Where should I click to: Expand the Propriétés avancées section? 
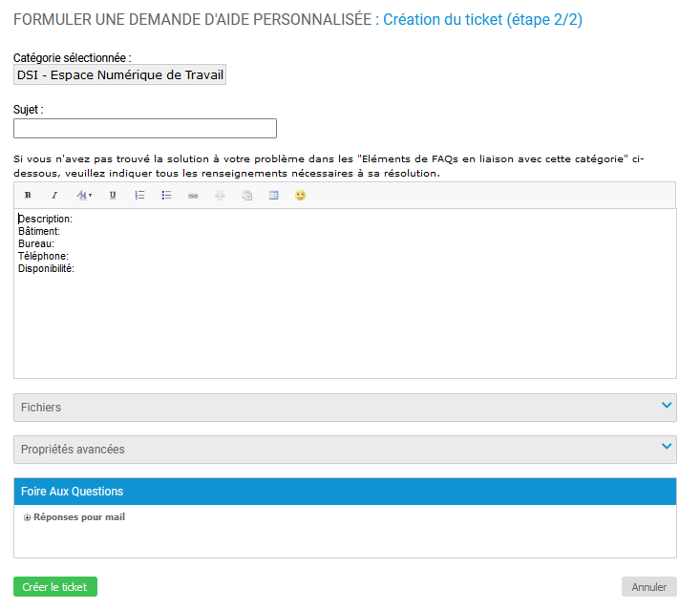345,450
